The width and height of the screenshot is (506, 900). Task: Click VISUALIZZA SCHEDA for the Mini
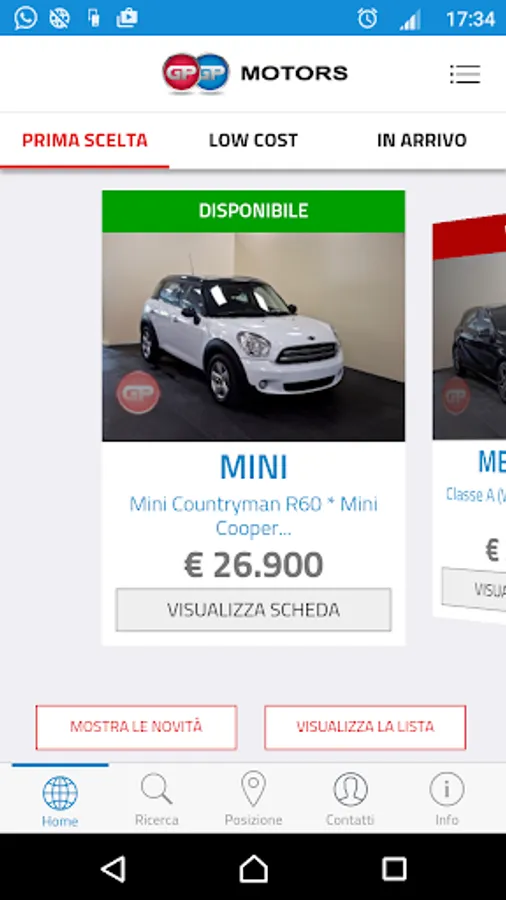[x=254, y=610]
